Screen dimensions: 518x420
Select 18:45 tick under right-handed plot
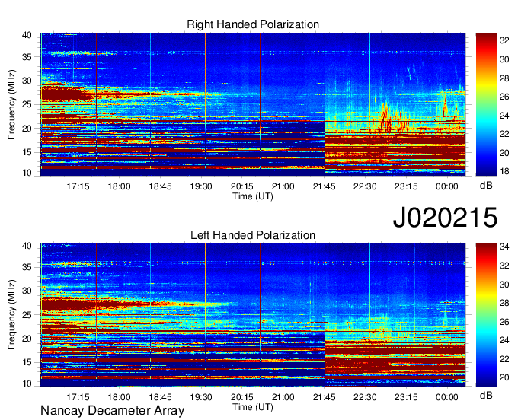pyautogui.click(x=160, y=186)
